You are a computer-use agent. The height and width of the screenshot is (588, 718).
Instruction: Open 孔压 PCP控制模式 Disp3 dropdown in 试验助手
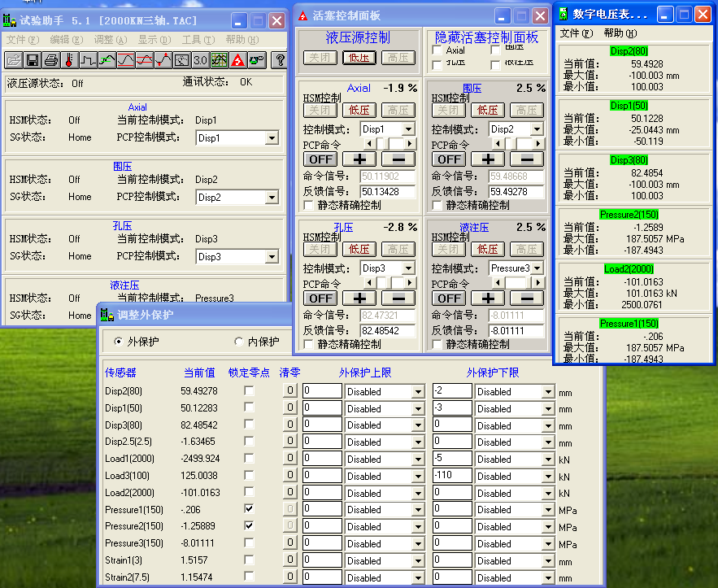tap(272, 256)
